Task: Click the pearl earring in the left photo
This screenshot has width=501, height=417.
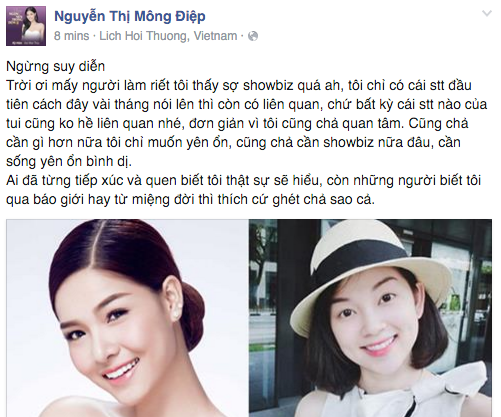Action: 175,314
